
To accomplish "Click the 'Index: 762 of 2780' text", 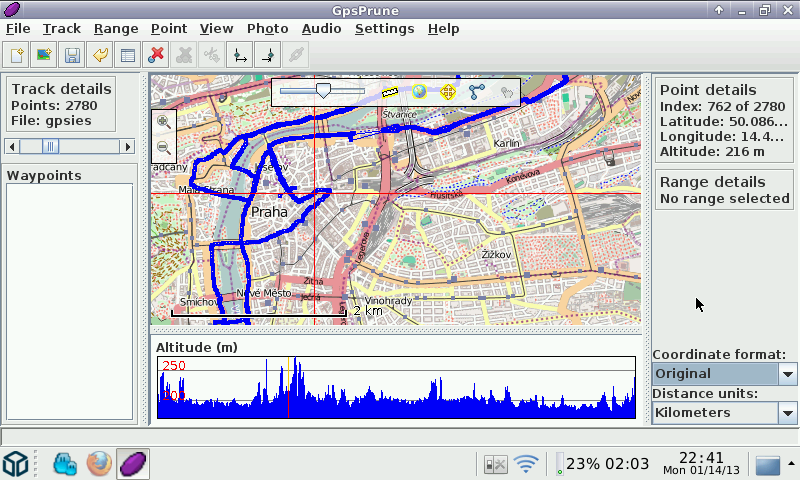I will (722, 107).
